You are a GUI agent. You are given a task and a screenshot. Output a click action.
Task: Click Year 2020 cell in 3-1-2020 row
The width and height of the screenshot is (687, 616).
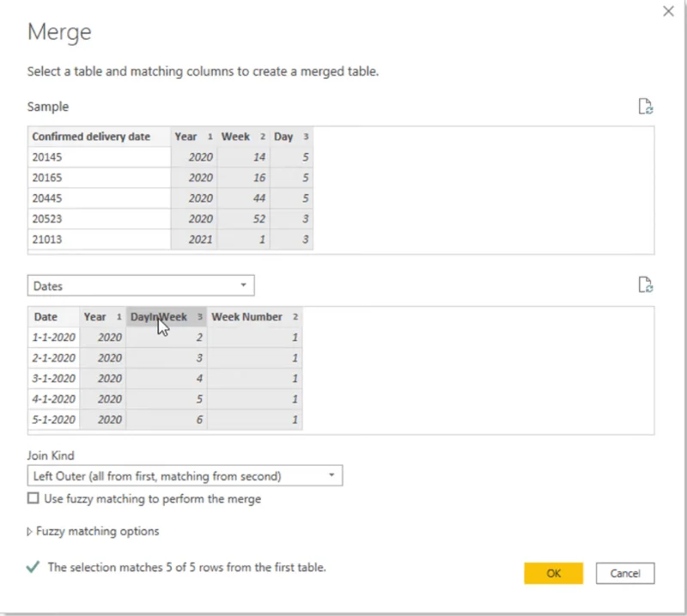[x=102, y=378]
